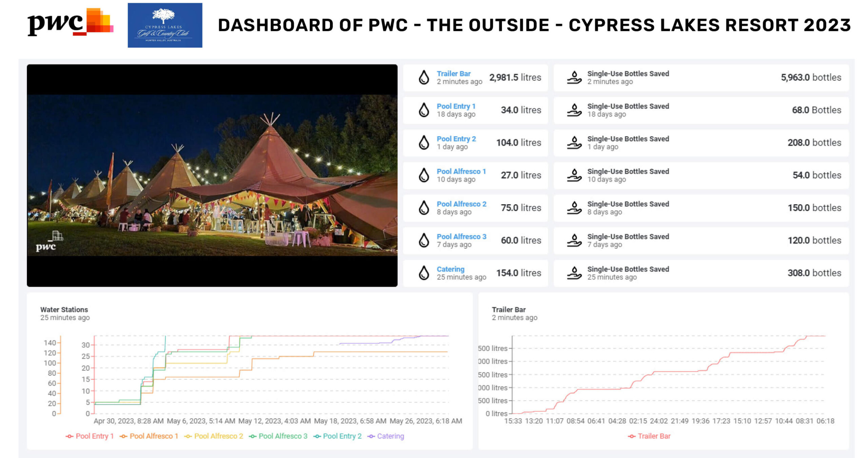Click the hand-drop icon in the 5,963.0 bottles row
The height and width of the screenshot is (458, 868).
(574, 77)
